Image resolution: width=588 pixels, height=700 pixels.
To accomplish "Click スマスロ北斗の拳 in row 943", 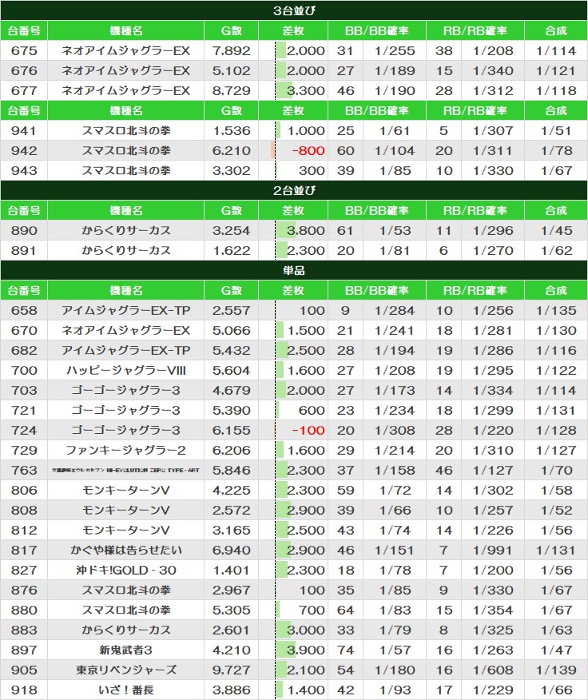I will (x=126, y=170).
